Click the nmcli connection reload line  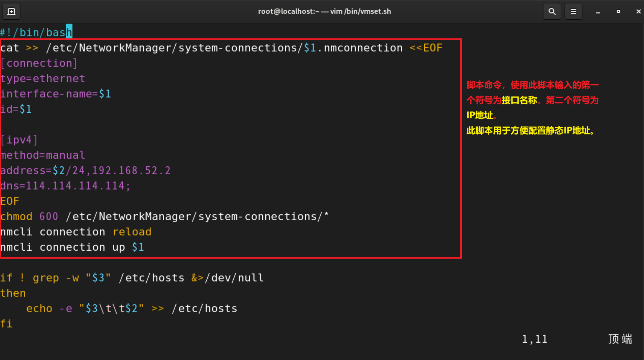pos(76,232)
